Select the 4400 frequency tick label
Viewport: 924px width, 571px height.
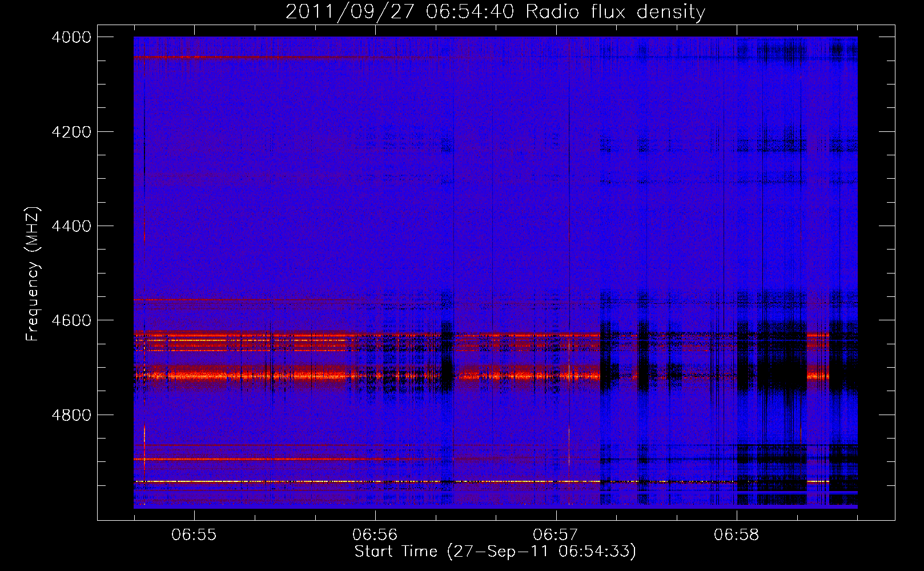pos(71,226)
